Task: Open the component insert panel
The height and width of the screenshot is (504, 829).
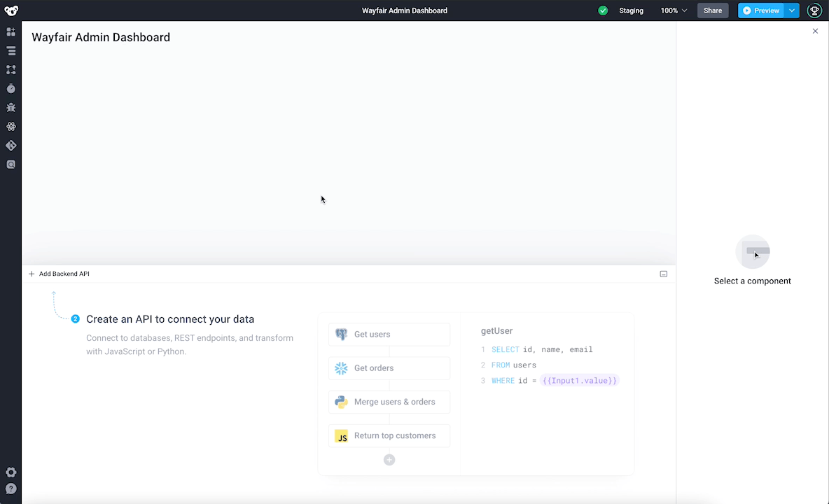Action: (x=11, y=31)
